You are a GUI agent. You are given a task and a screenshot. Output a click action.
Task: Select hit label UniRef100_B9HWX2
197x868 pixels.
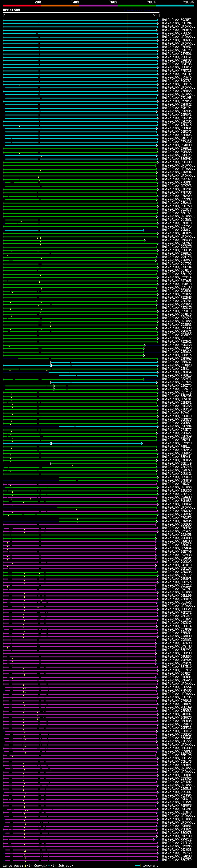[x=177, y=104]
